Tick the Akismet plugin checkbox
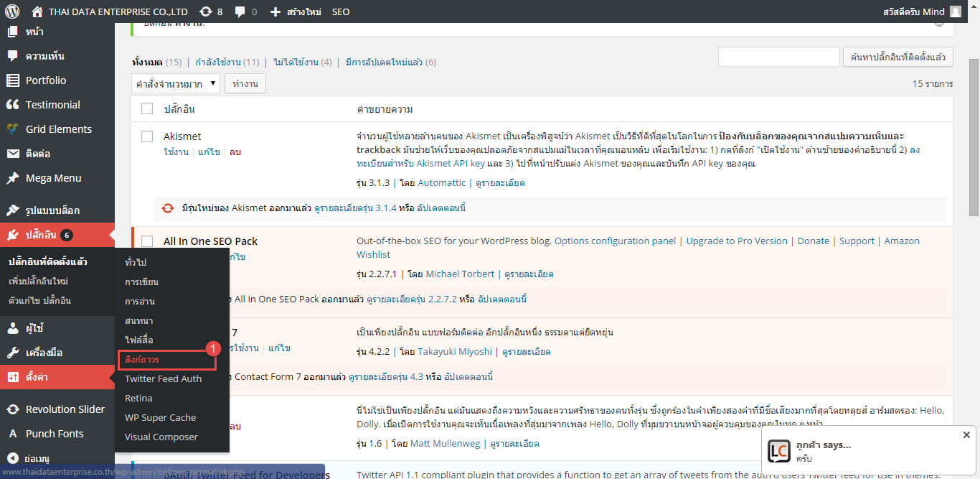 [147, 136]
